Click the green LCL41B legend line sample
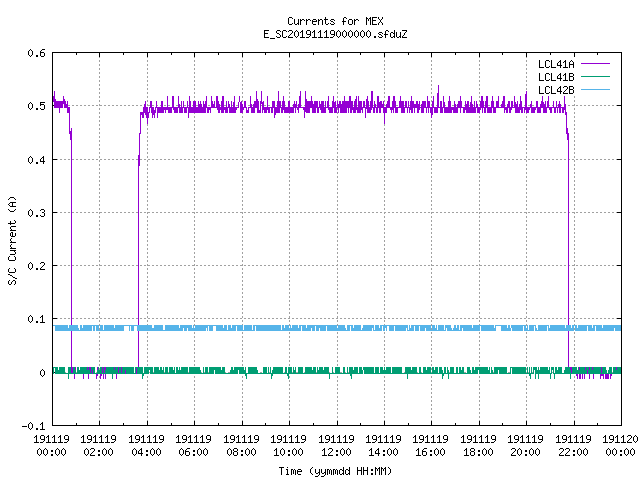This screenshot has width=640, height=480. point(595,77)
